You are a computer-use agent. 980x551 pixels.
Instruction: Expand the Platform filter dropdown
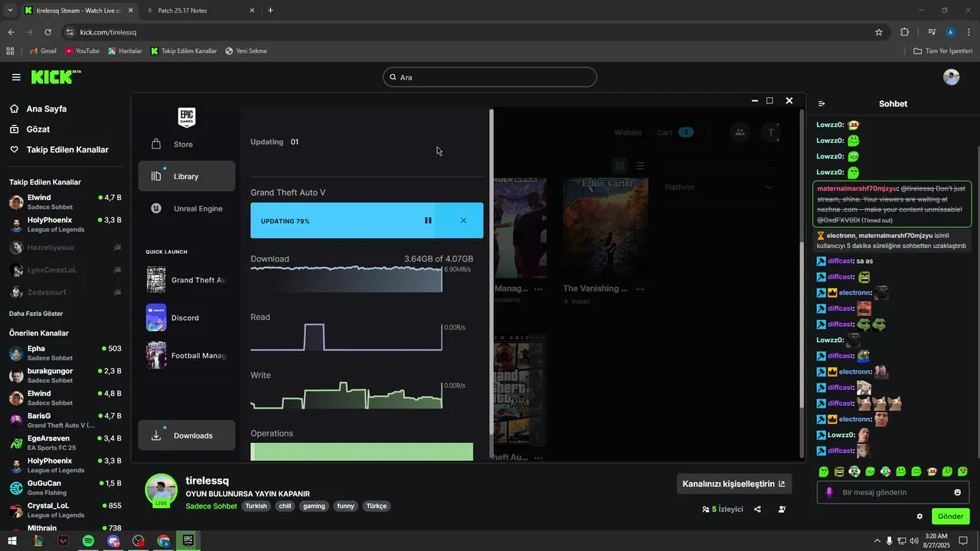point(719,187)
